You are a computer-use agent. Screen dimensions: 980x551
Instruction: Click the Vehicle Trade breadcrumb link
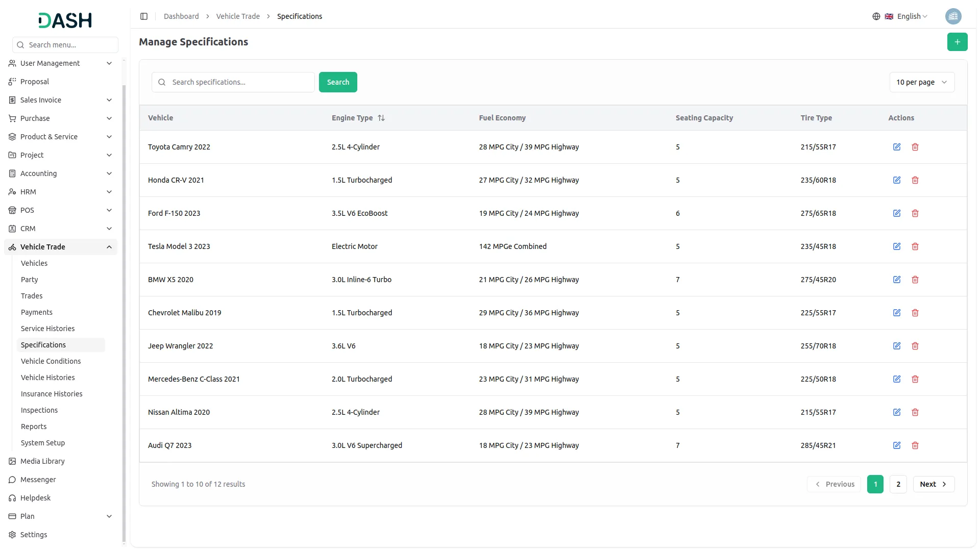[238, 16]
